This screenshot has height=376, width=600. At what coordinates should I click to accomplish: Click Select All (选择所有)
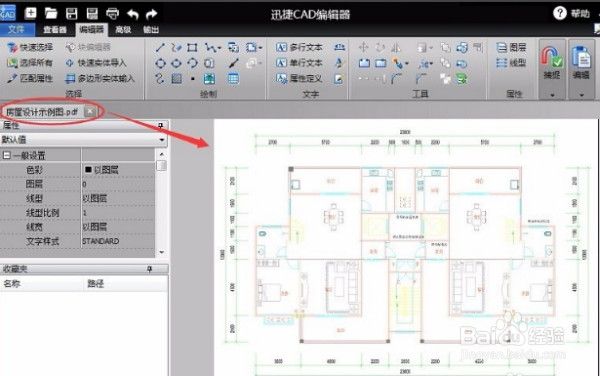tap(30, 63)
